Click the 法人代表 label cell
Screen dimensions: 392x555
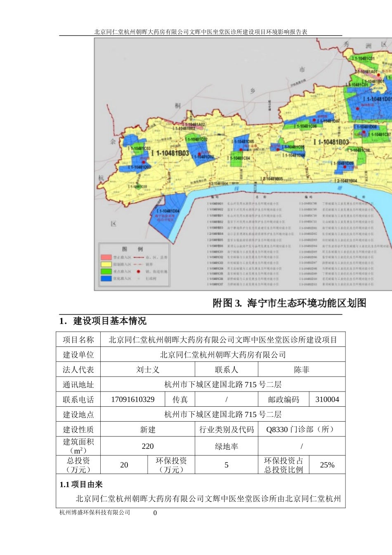pos(78,370)
